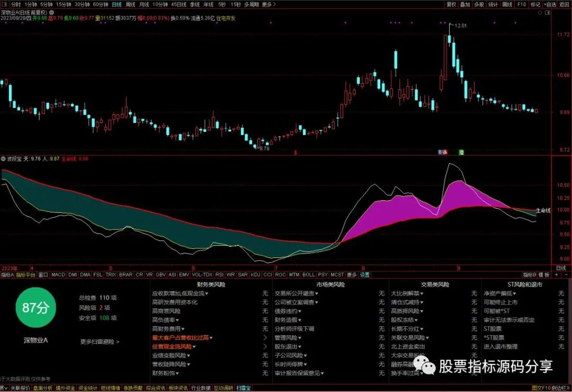Click the 窗口 button in indicator bar
This screenshot has height=392, width=572.
click(43, 275)
